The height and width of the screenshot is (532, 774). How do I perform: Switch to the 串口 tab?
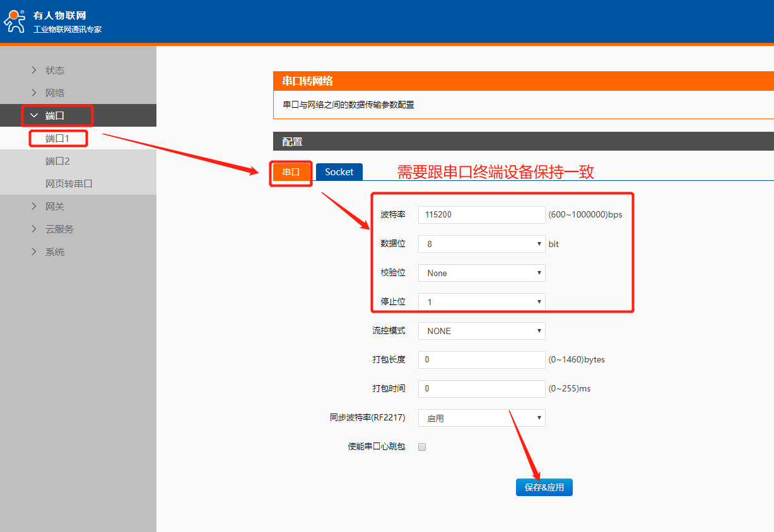tap(291, 172)
